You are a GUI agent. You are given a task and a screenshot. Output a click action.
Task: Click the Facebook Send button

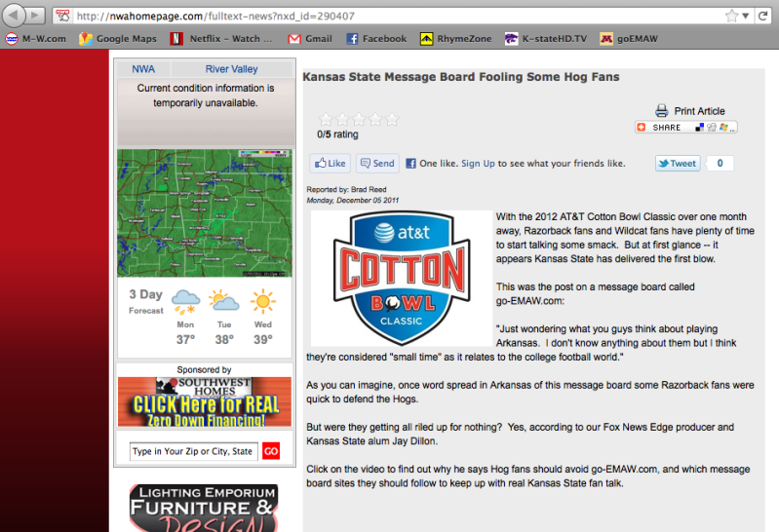(377, 163)
